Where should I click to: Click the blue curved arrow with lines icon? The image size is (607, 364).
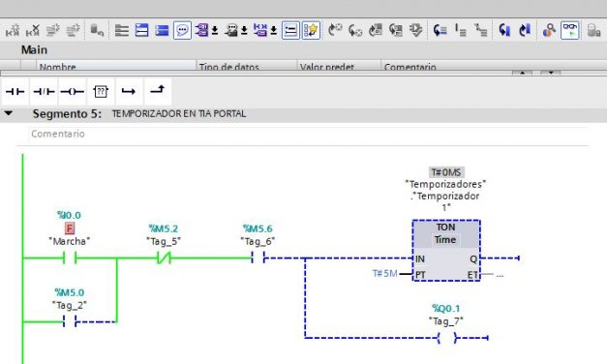coord(440,30)
